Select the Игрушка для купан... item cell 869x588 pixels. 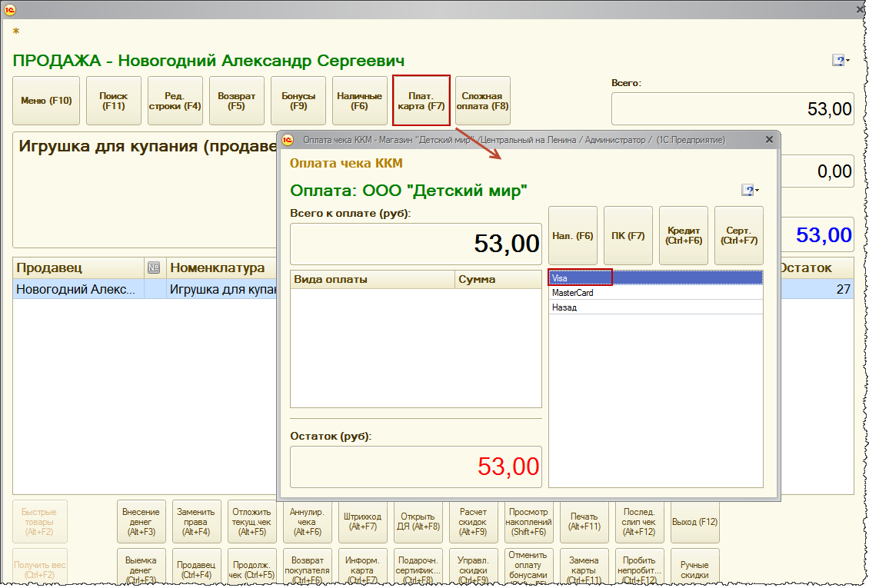point(221,289)
